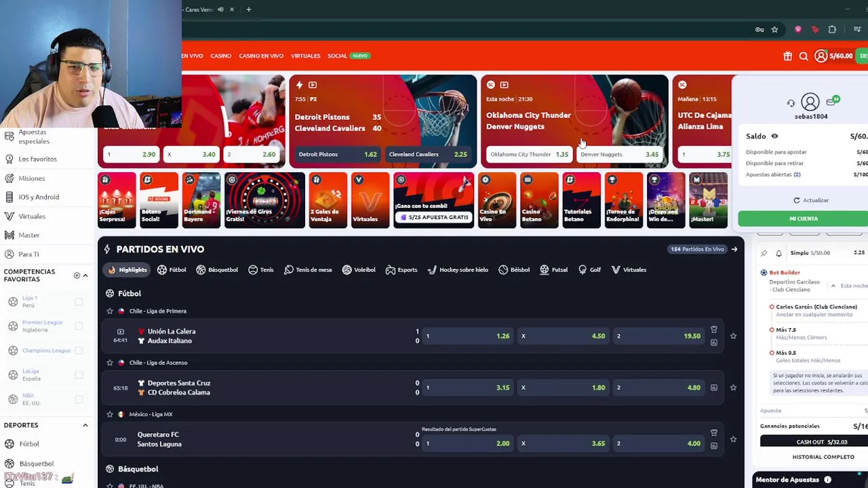Bet on Unión La Calera at 1.26
The height and width of the screenshot is (488, 868).
tap(467, 336)
